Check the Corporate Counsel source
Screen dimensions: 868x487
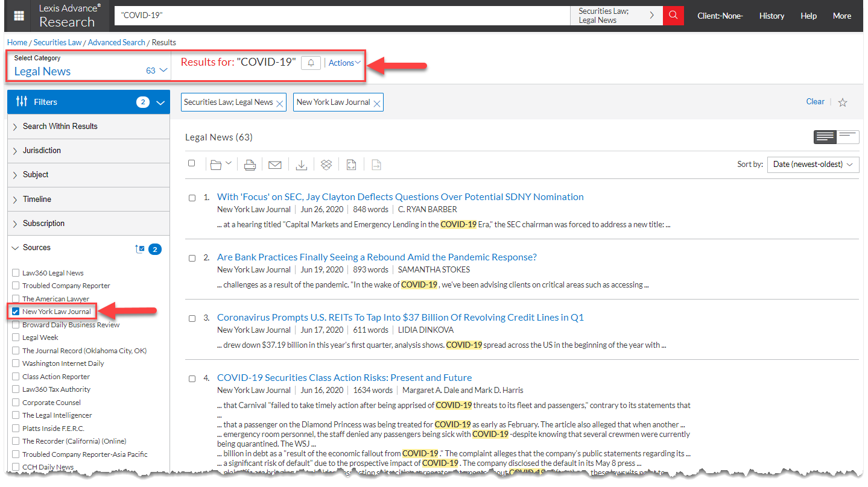pyautogui.click(x=16, y=403)
